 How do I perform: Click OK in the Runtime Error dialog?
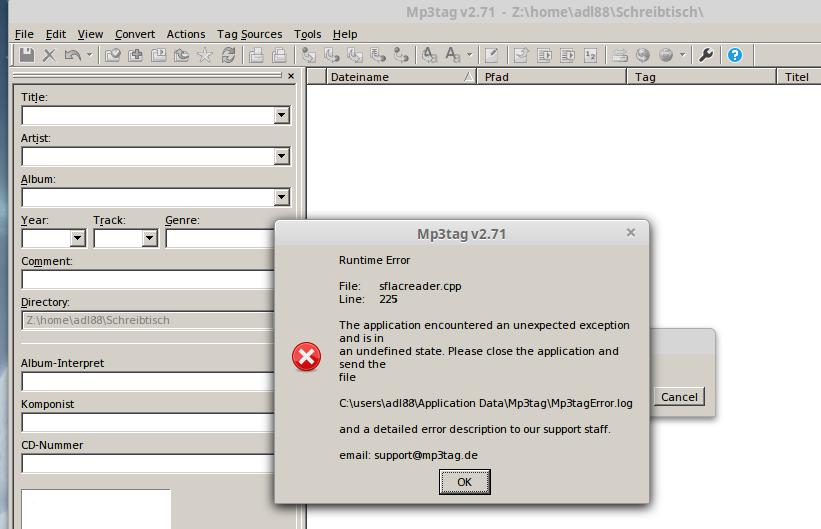[x=464, y=482]
